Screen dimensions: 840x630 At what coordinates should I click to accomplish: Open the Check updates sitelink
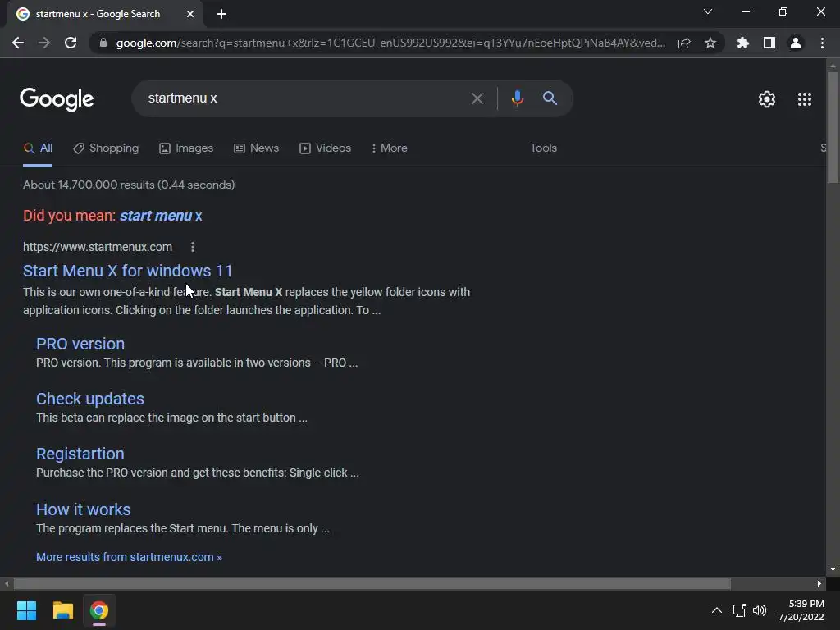pos(90,399)
